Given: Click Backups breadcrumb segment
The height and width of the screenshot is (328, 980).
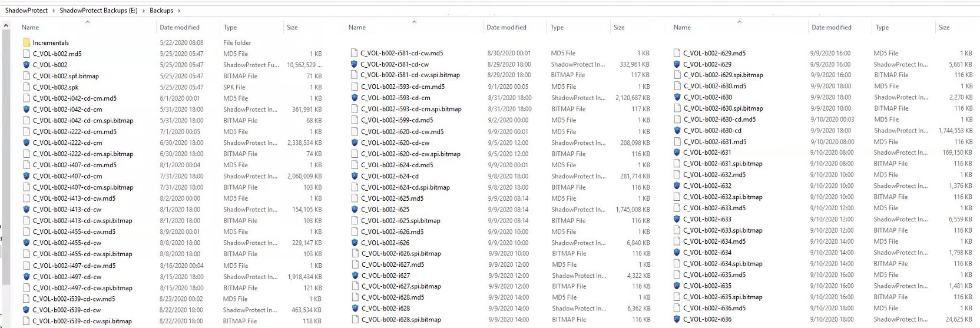Looking at the screenshot, I should (161, 11).
